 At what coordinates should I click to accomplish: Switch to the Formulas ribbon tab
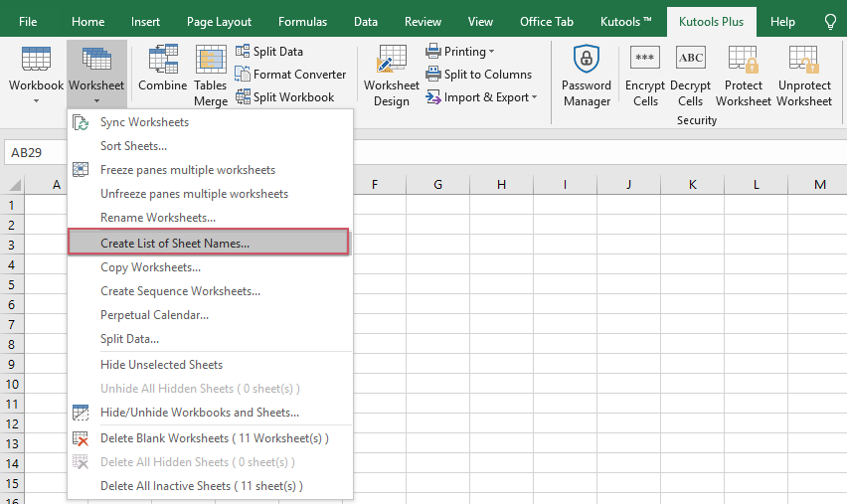pyautogui.click(x=302, y=22)
